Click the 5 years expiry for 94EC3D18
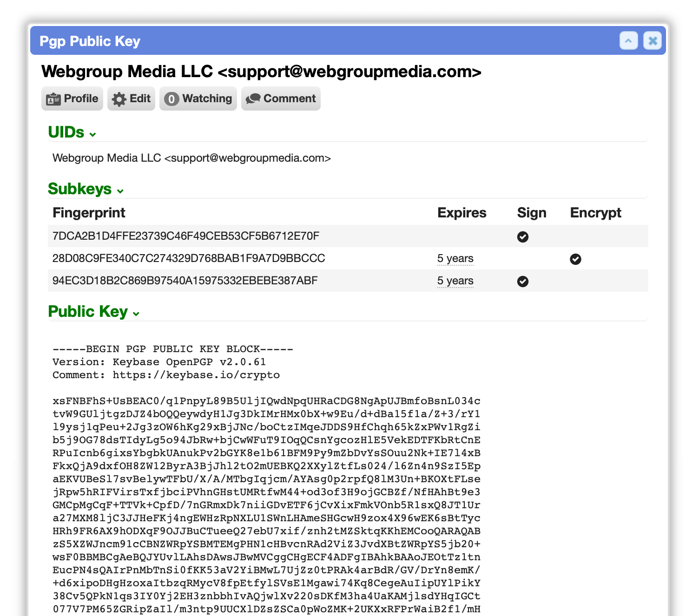 point(455,281)
